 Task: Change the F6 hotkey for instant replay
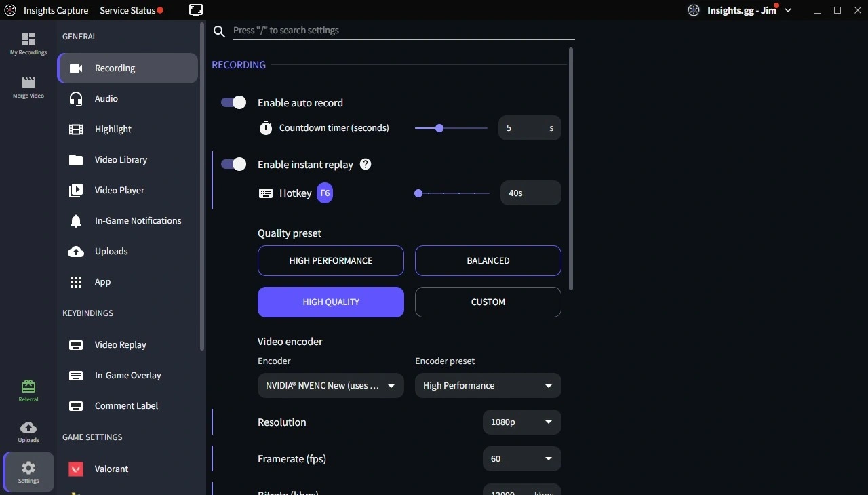pyautogui.click(x=325, y=193)
